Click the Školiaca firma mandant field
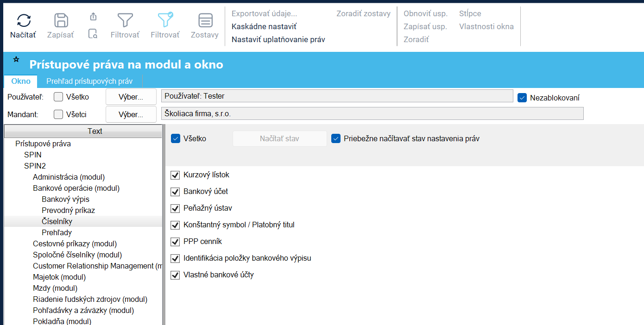The width and height of the screenshot is (644, 325). 372,113
